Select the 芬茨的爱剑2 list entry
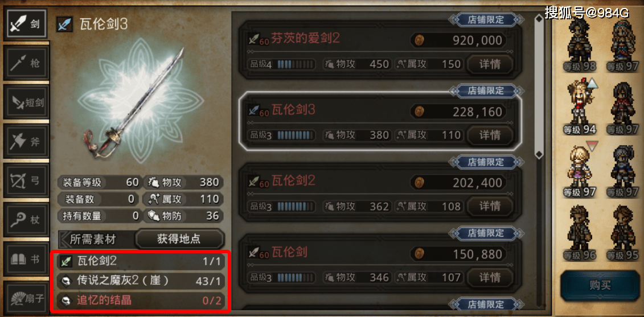The width and height of the screenshot is (644, 317). point(380,51)
